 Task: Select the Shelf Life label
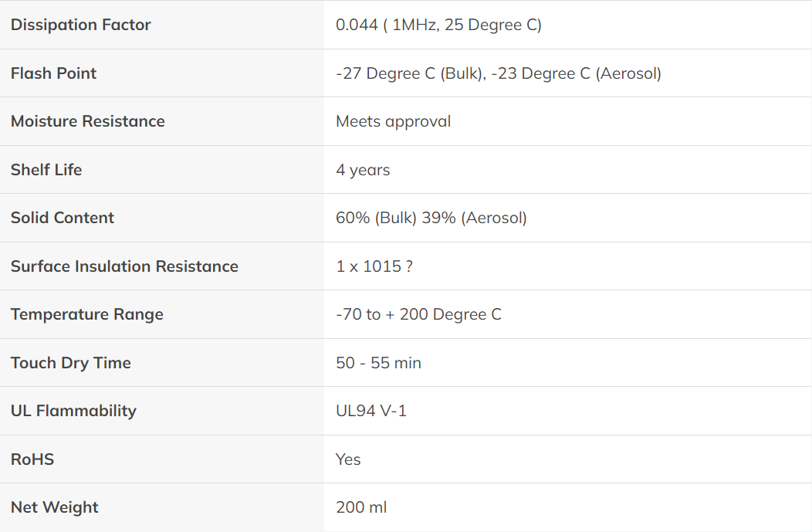click(x=46, y=170)
